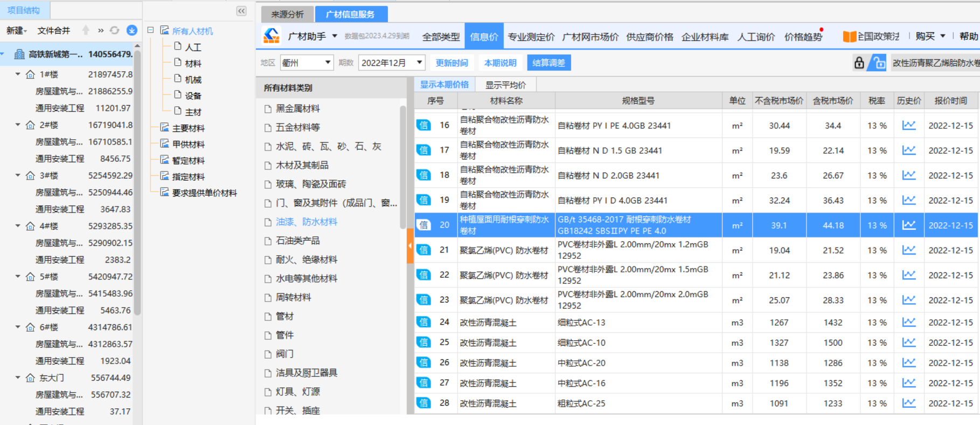Switch to the 广材信息服务 tab
The height and width of the screenshot is (425, 980).
tap(350, 14)
